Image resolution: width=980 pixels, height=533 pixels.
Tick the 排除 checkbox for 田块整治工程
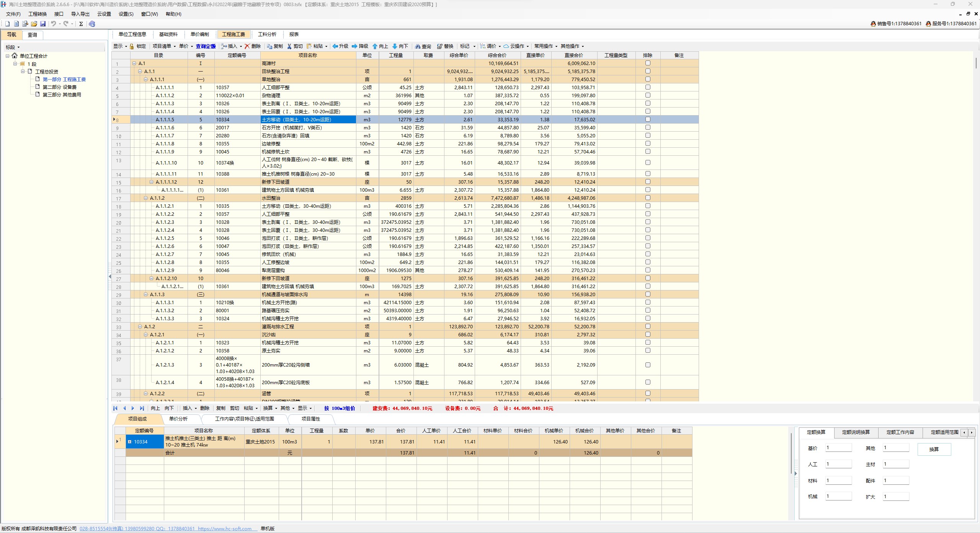[x=648, y=71]
